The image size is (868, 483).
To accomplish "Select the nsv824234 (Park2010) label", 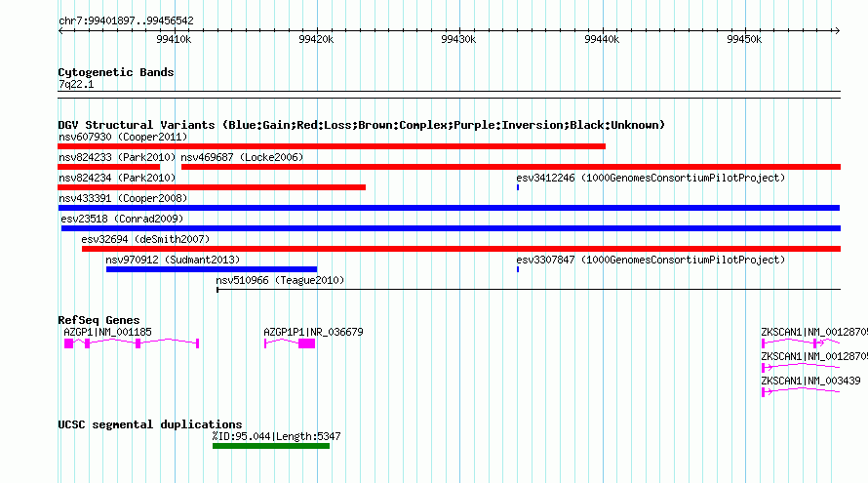I will coord(117,178).
